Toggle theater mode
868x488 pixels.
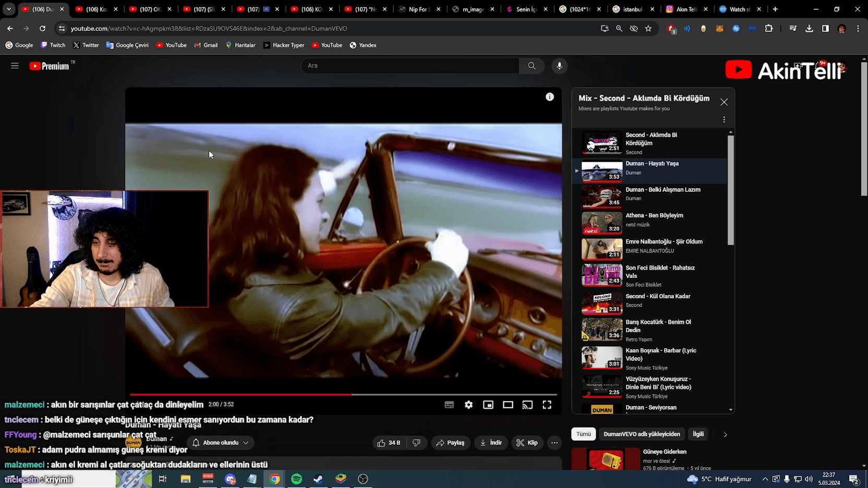coord(508,405)
